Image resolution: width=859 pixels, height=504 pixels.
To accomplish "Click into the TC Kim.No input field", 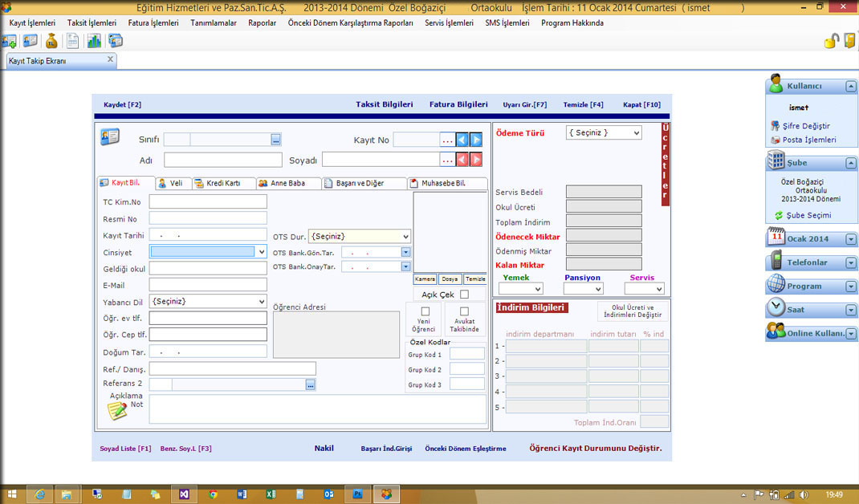I will (x=207, y=202).
